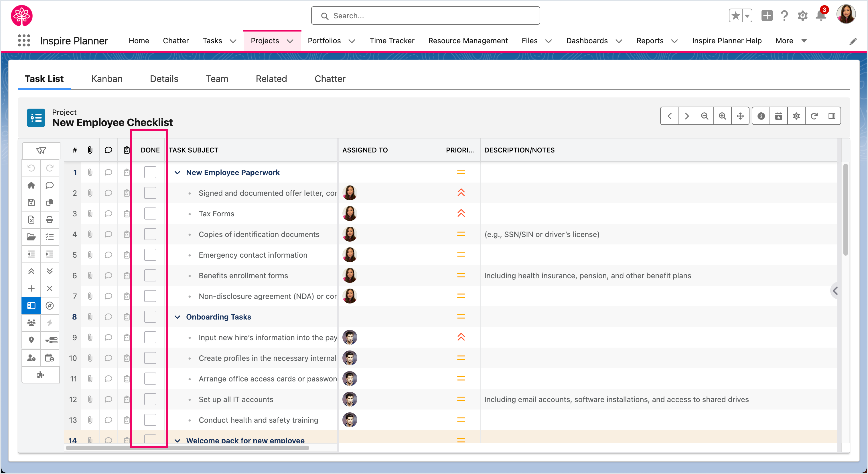Open the Files nav dropdown arrow
Screen dimensions: 868x474
tap(549, 41)
